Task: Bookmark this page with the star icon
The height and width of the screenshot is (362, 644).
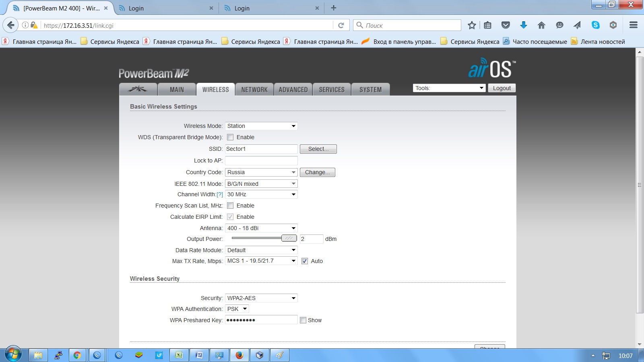Action: (472, 25)
